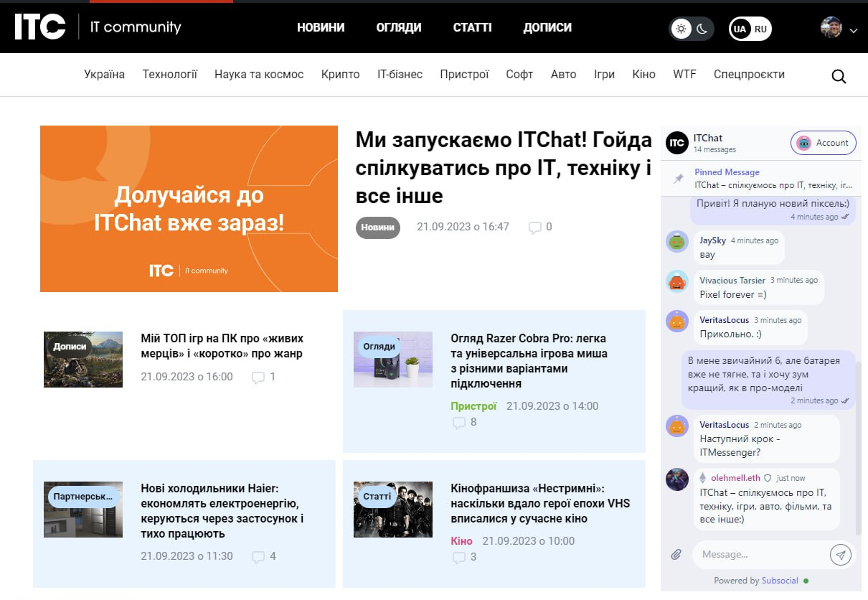Click the pinned message pin icon
Viewport: 868px width, 600px height.
tap(678, 179)
